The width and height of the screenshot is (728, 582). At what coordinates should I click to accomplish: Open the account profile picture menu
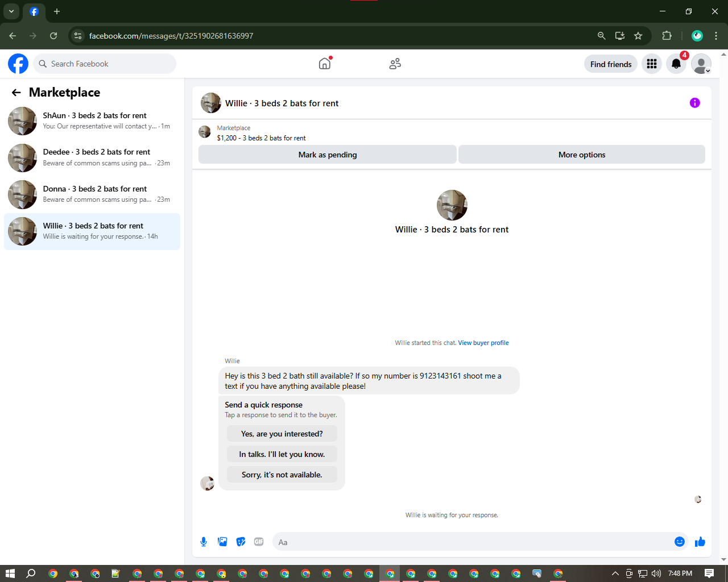[701, 64]
